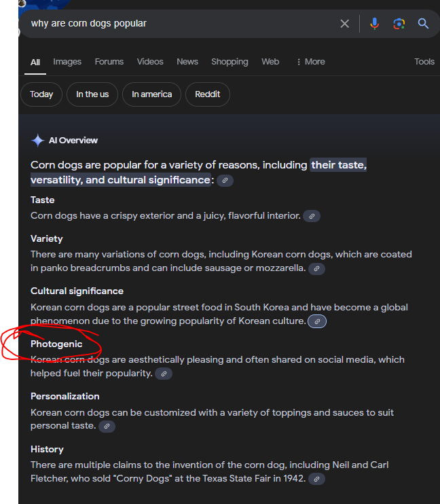Open Google Lens image search icon

coord(399,24)
